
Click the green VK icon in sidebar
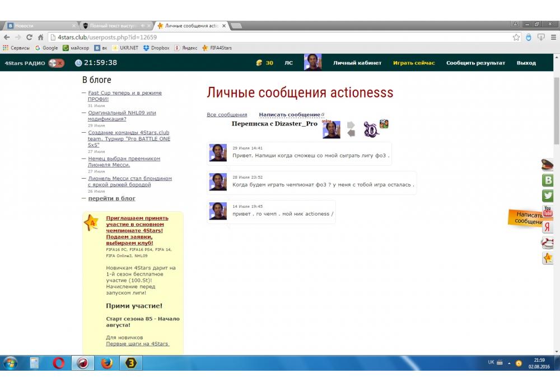[548, 180]
